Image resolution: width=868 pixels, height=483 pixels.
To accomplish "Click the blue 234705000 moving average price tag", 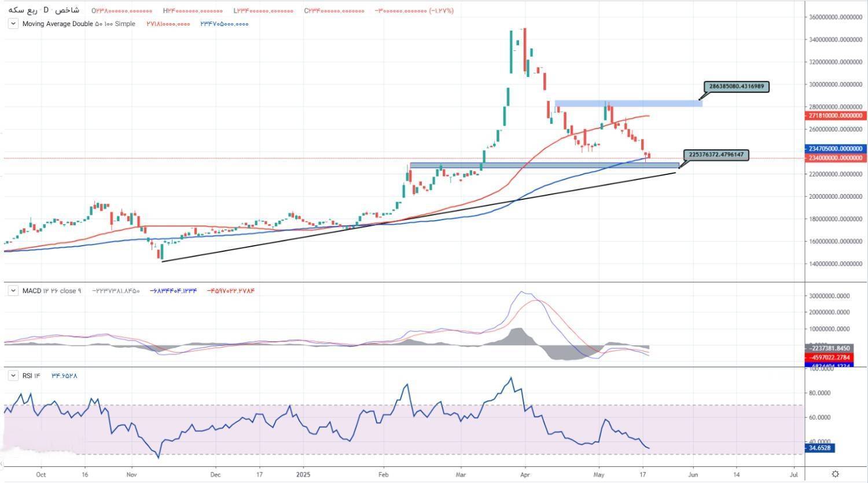I will click(836, 149).
